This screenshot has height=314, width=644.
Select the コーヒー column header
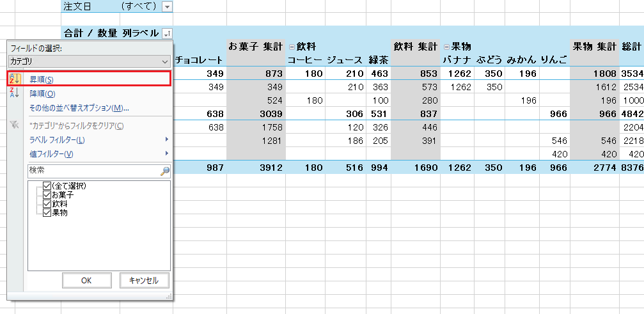(x=305, y=60)
